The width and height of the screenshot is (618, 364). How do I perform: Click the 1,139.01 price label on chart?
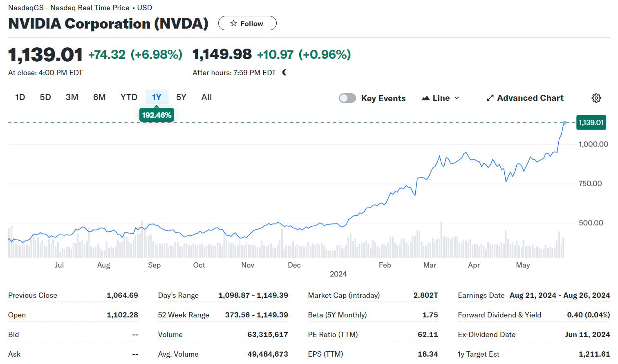(x=591, y=123)
